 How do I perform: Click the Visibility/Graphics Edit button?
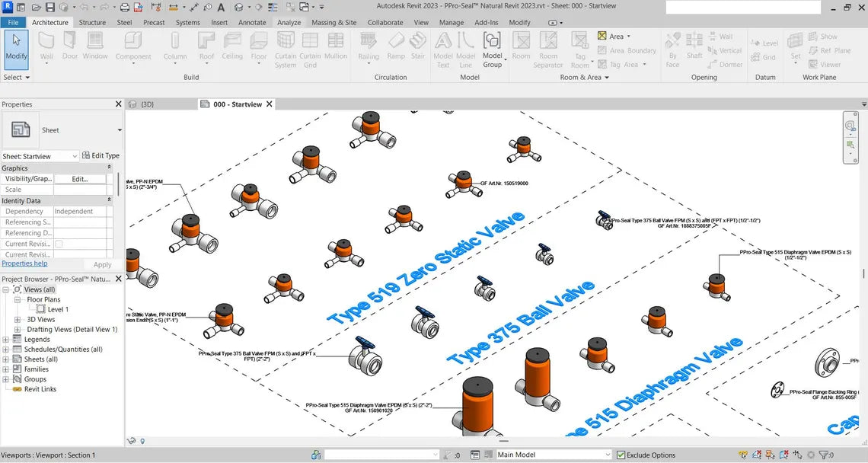[80, 179]
